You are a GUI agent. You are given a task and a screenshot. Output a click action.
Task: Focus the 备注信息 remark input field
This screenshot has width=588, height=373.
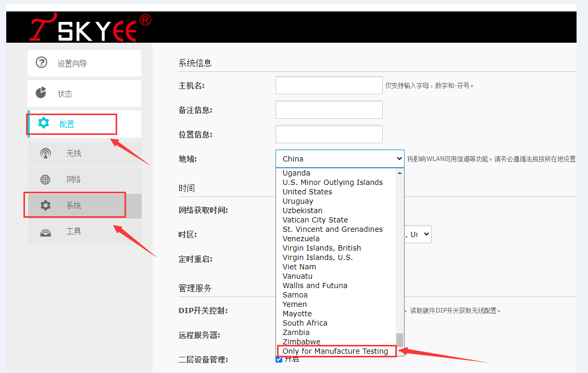329,110
